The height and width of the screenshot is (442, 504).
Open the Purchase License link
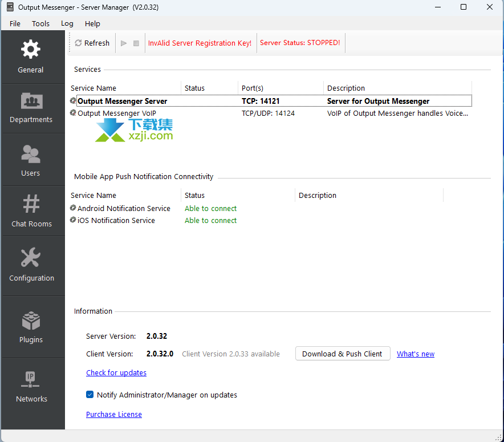click(114, 415)
